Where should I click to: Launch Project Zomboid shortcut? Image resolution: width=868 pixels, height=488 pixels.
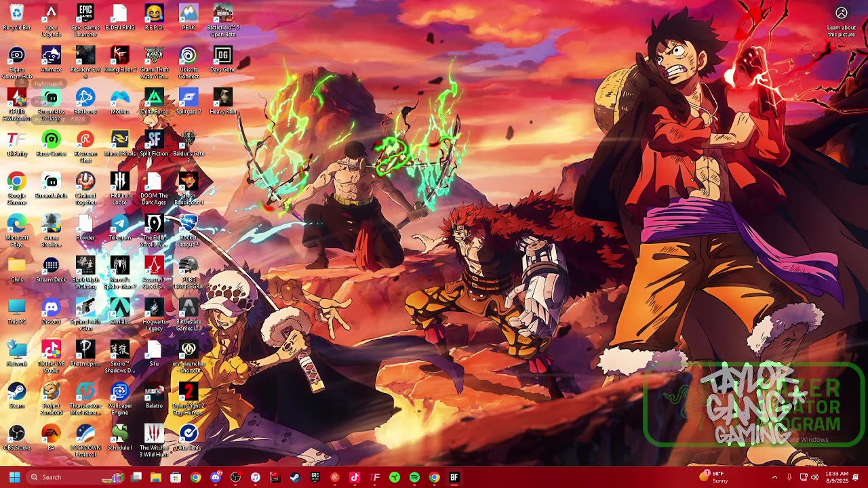[51, 399]
